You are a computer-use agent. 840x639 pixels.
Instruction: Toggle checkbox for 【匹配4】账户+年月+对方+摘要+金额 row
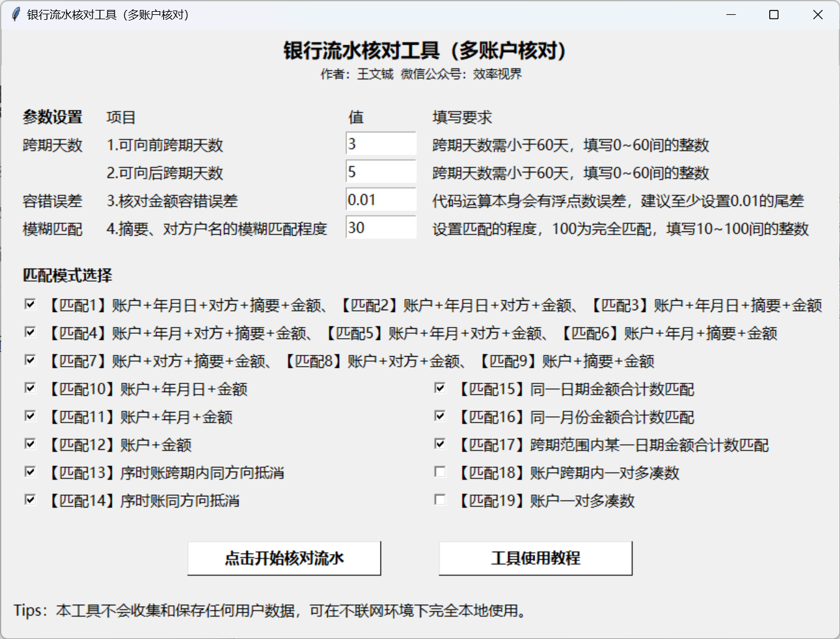click(x=30, y=332)
